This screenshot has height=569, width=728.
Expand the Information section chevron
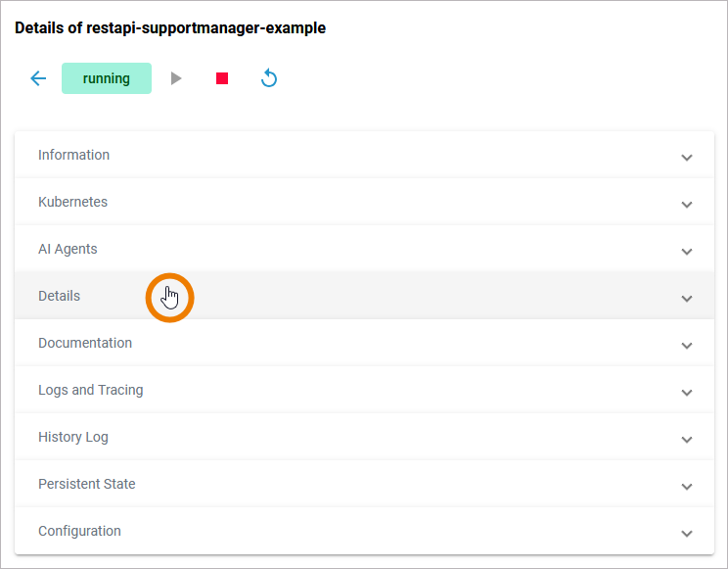[687, 157]
